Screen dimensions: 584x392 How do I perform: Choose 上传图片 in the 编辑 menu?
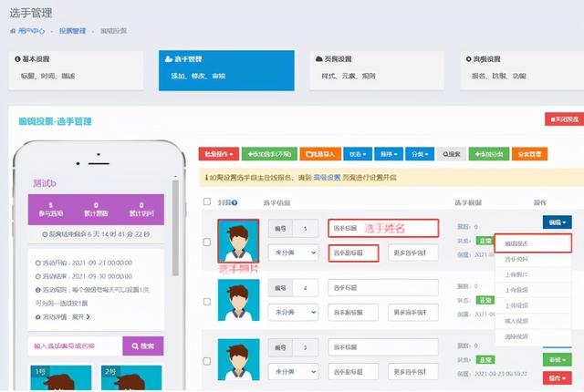point(533,274)
